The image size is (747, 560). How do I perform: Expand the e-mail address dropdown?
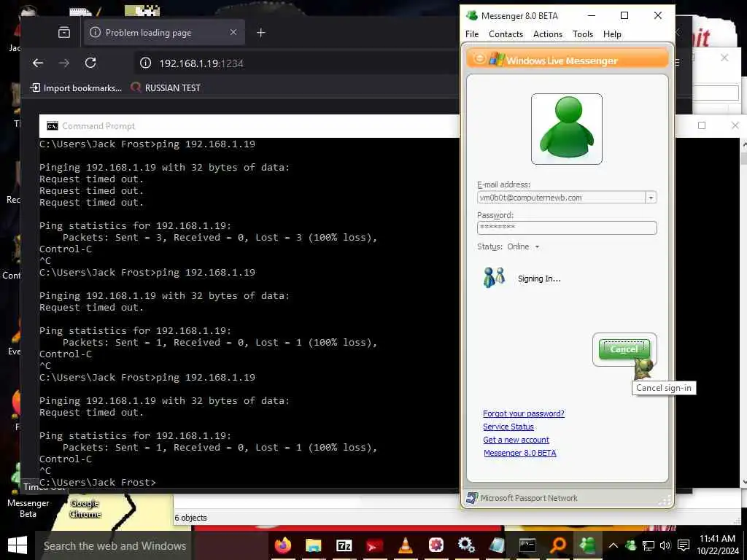651,198
